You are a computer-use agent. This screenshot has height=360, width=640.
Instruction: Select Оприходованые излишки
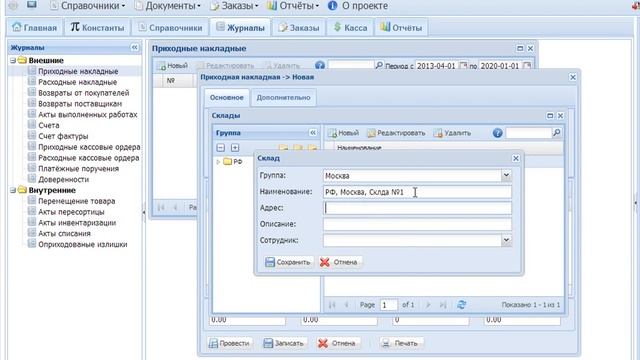pos(82,244)
